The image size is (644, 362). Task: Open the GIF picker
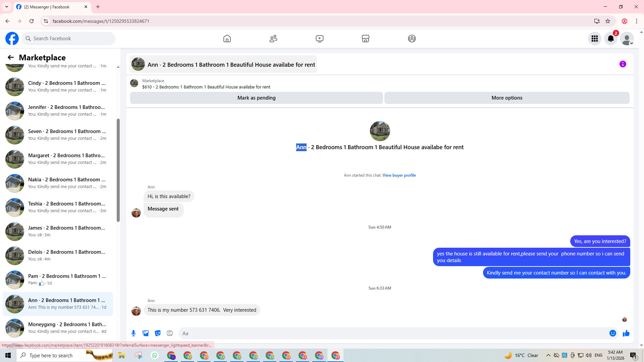point(170,333)
